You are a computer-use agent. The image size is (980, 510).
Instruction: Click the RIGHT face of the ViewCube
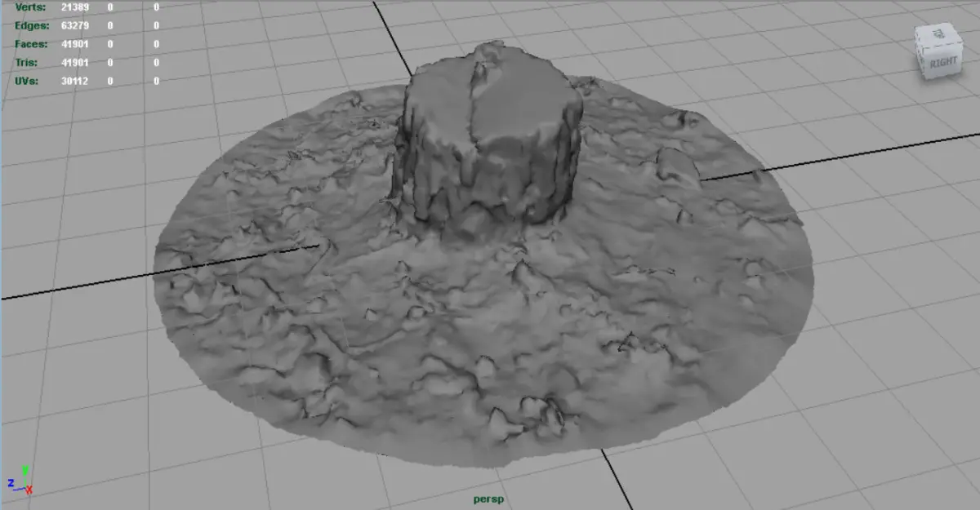[942, 60]
